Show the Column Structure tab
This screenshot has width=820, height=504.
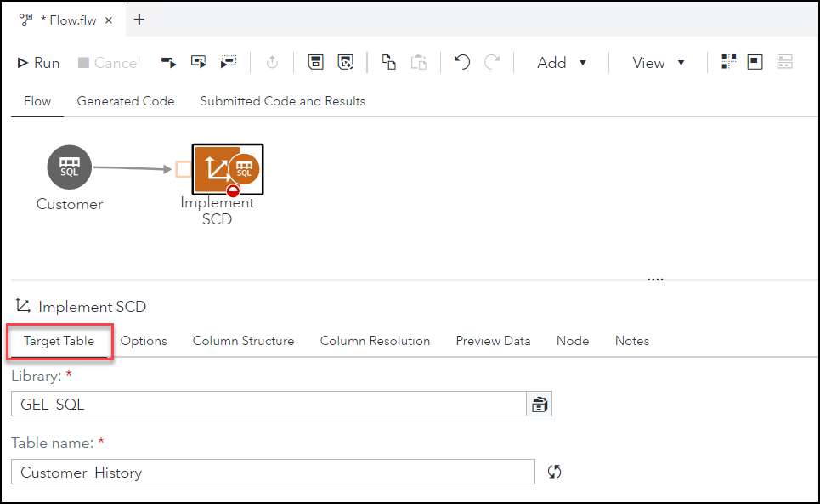point(243,341)
